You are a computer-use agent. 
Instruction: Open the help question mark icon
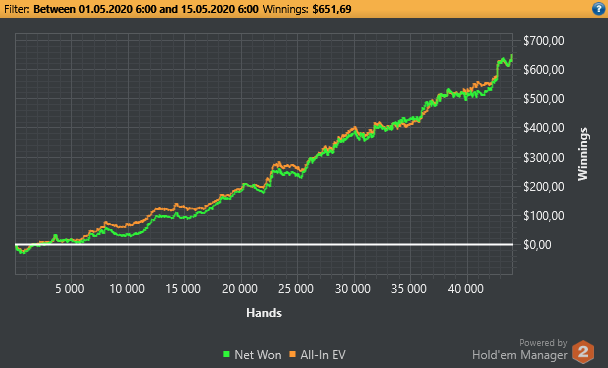(599, 9)
